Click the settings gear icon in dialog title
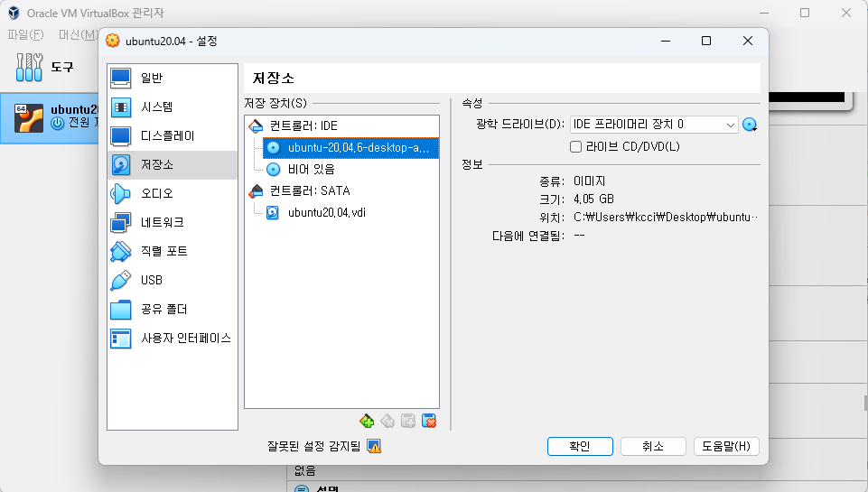868x492 pixels. pyautogui.click(x=113, y=41)
